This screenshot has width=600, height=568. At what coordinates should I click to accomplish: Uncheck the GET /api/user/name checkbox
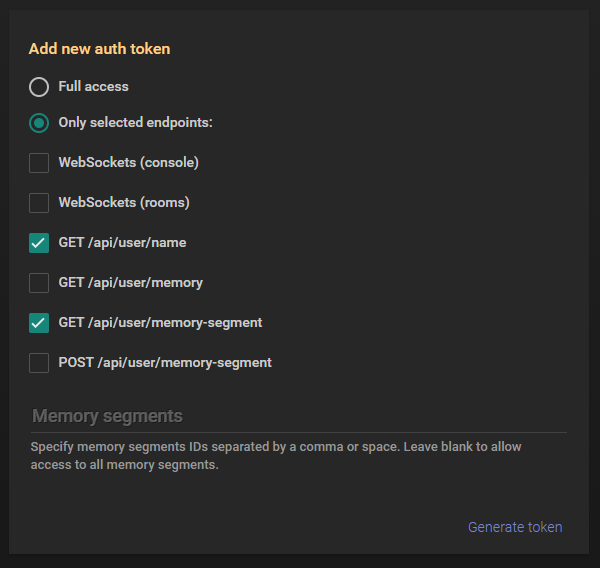tap(39, 243)
